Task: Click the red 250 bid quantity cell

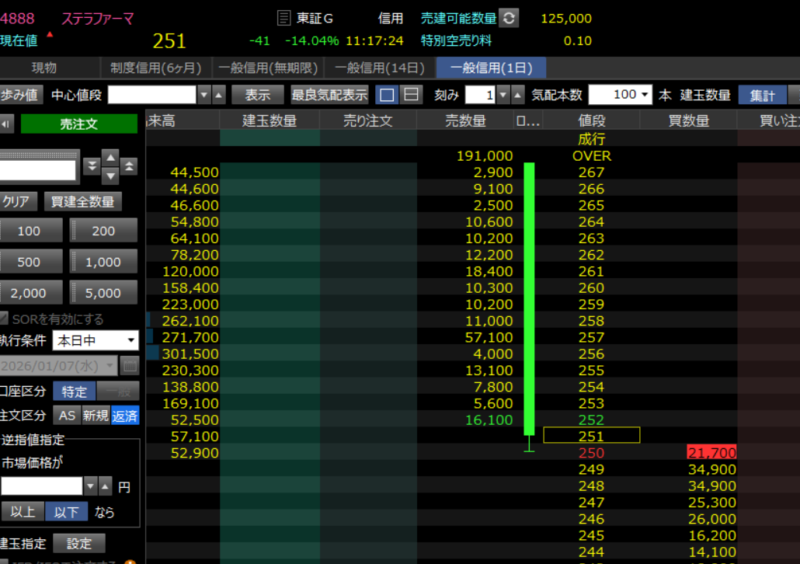Action: 712,453
